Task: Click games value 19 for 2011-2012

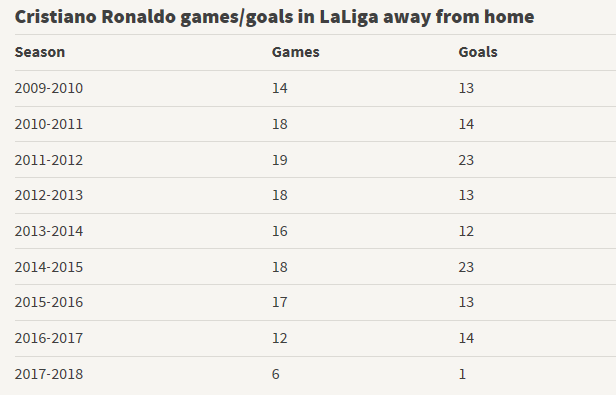Action: tap(280, 160)
